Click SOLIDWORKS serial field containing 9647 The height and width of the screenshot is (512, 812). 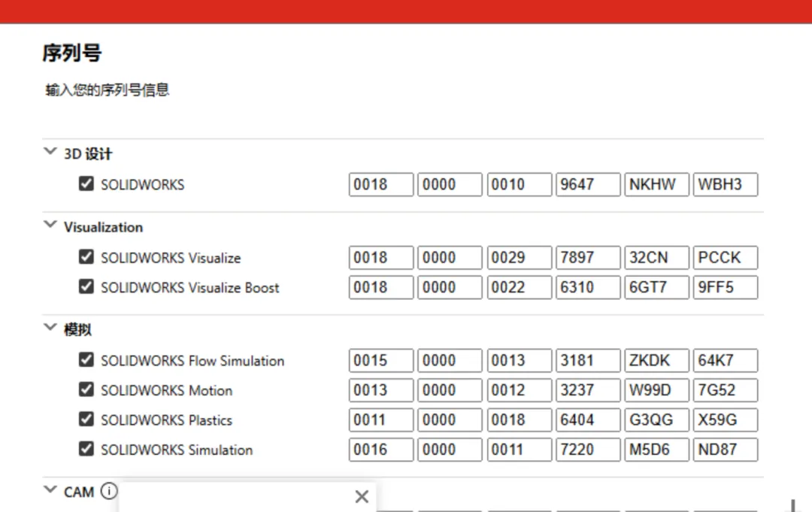point(588,184)
